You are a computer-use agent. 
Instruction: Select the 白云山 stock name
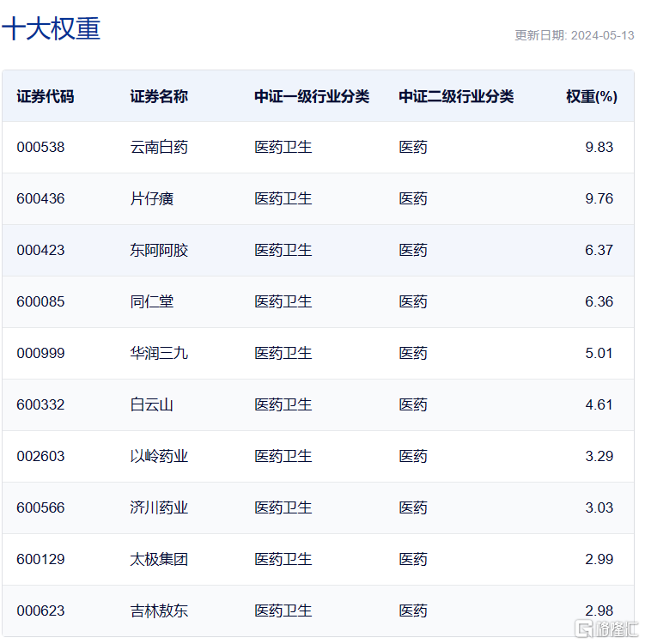(152, 404)
